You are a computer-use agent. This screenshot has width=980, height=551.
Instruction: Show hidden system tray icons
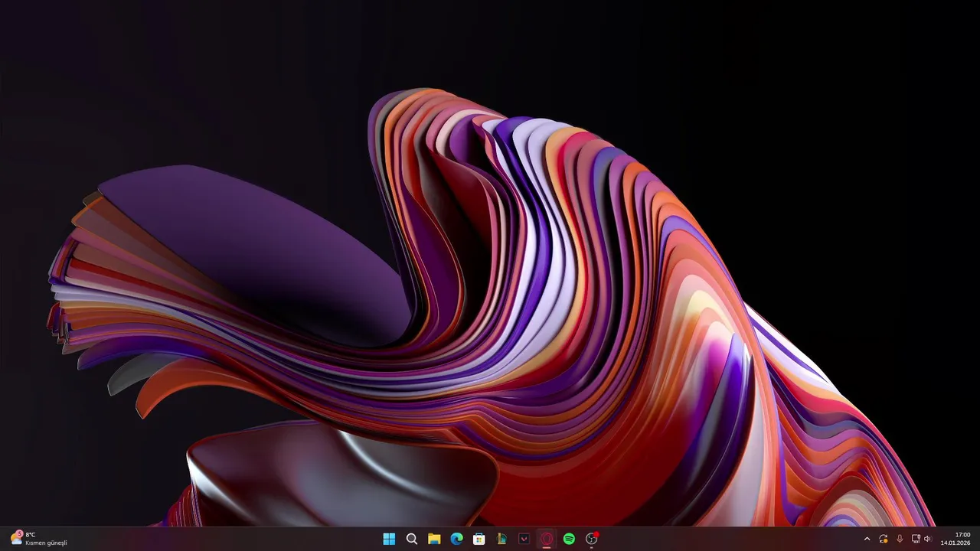[x=867, y=539]
